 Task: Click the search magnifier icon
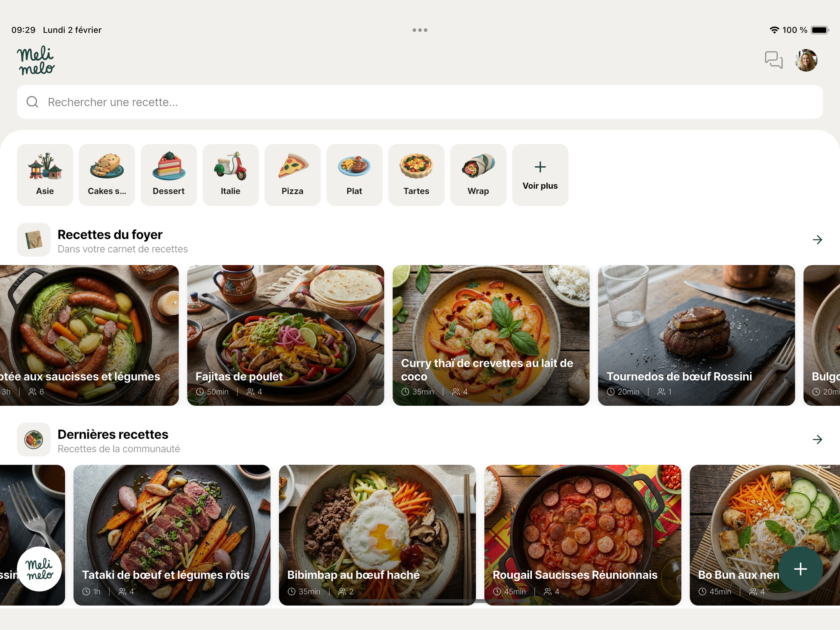coord(32,102)
